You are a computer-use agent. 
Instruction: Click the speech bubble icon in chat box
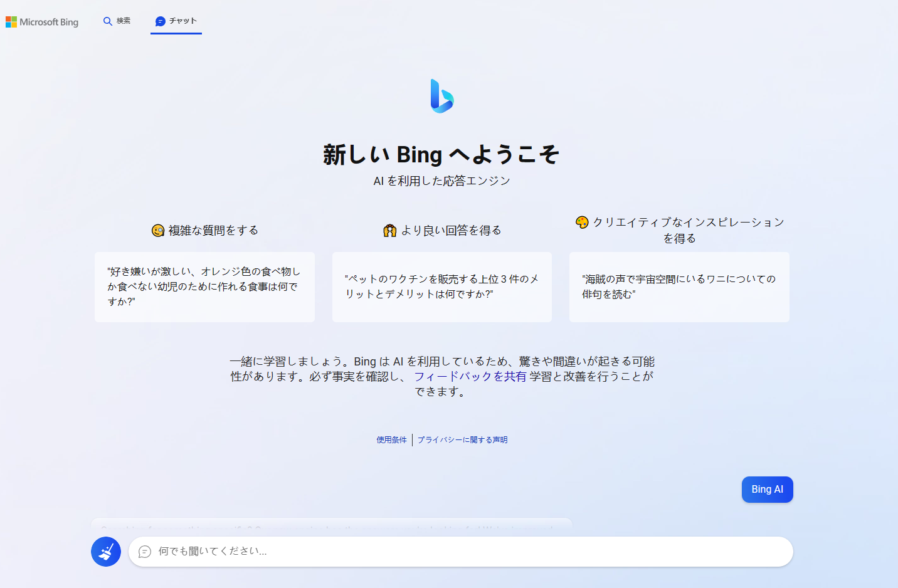click(145, 552)
